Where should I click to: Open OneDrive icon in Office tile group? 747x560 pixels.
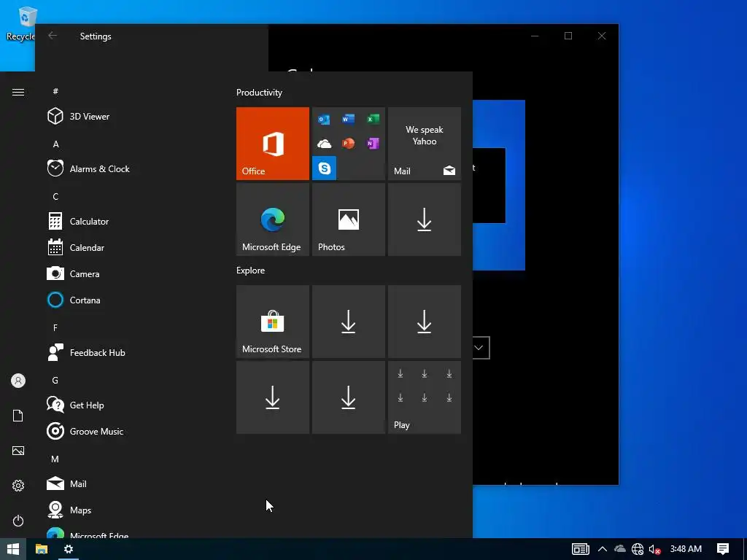tap(324, 144)
